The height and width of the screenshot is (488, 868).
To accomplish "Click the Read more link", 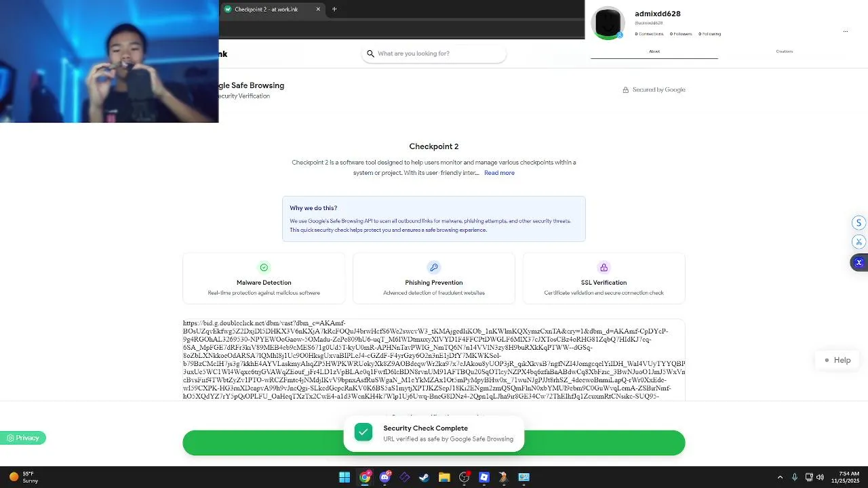I will (499, 173).
